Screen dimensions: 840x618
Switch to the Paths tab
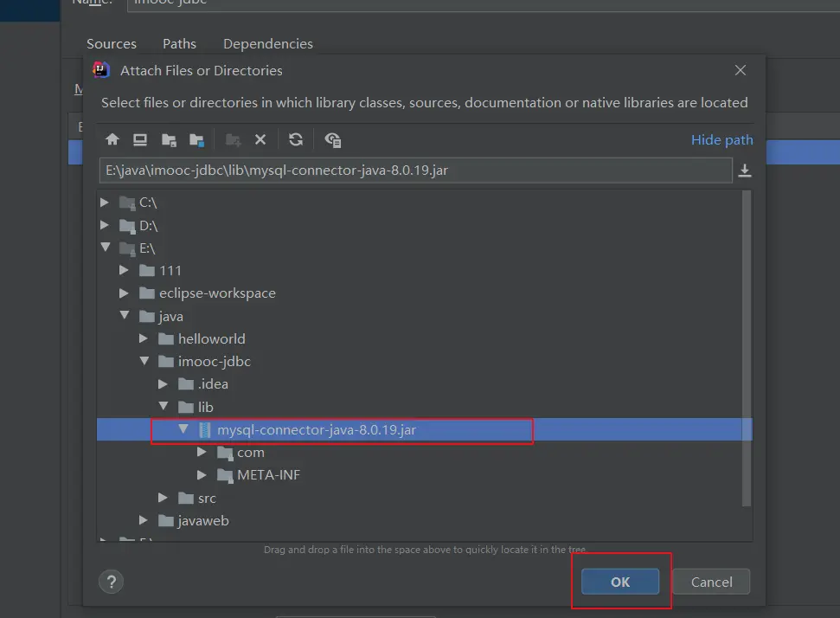click(x=179, y=44)
